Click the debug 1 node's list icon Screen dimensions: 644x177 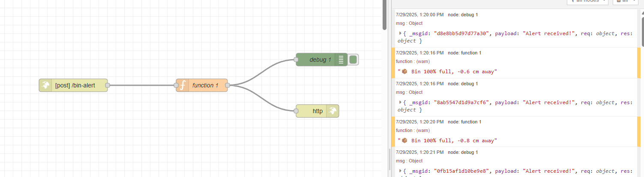(341, 60)
